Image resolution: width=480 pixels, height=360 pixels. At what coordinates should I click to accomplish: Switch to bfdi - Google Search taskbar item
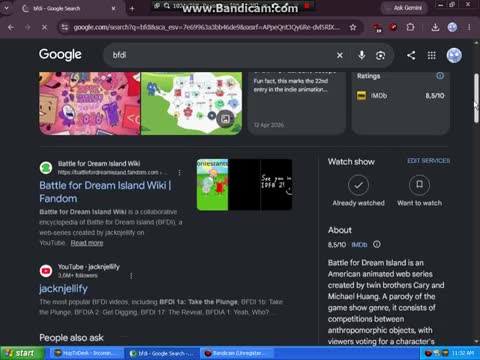(x=162, y=353)
